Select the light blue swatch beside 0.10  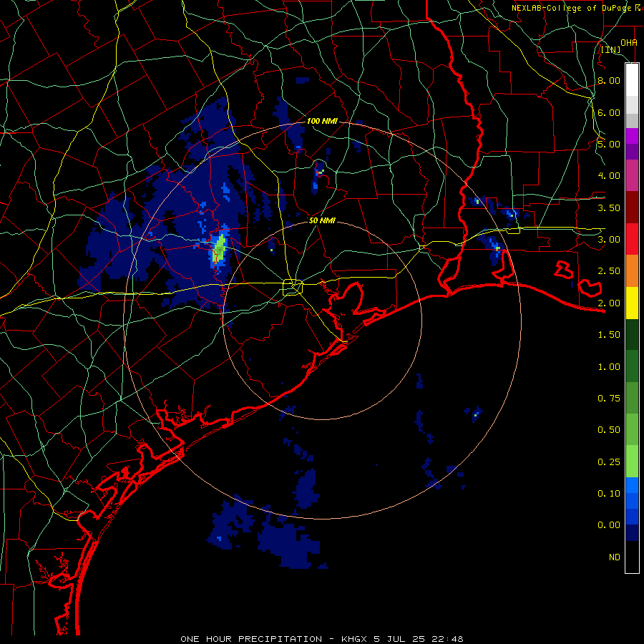click(x=632, y=485)
